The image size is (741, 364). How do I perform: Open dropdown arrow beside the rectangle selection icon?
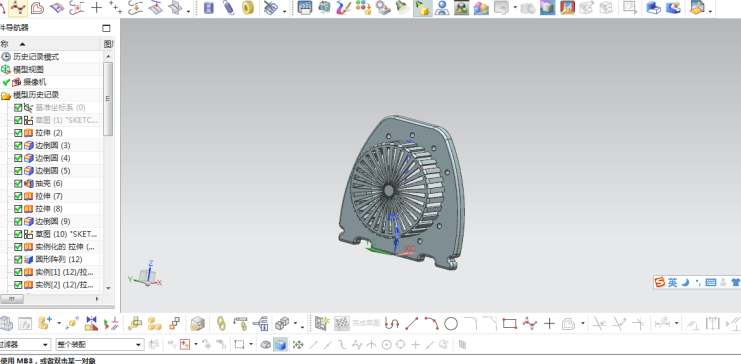coord(251,345)
